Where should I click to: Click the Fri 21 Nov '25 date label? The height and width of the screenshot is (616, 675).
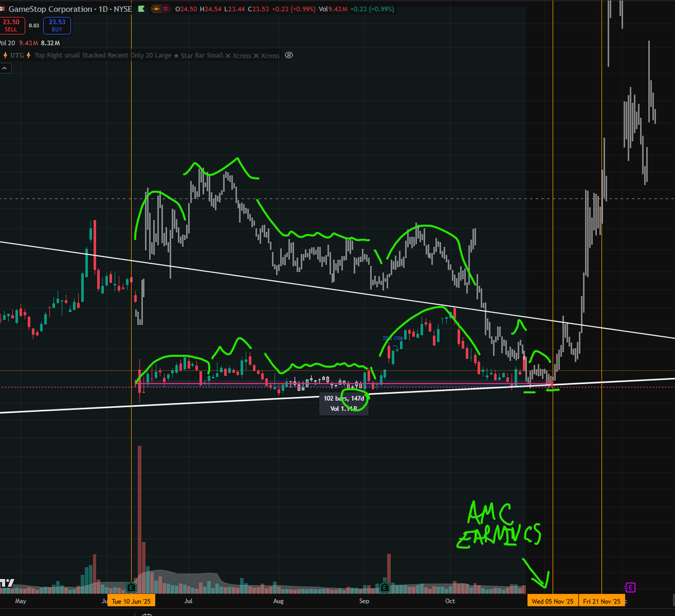602,601
